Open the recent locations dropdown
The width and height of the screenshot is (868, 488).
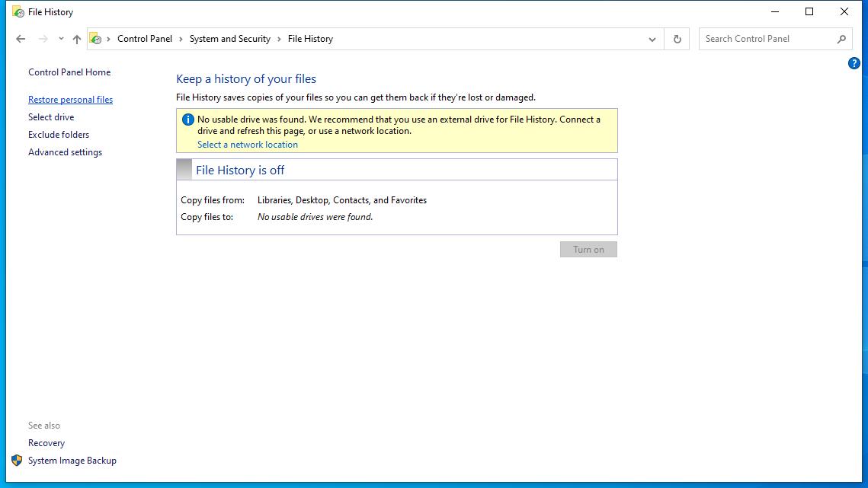(x=59, y=38)
